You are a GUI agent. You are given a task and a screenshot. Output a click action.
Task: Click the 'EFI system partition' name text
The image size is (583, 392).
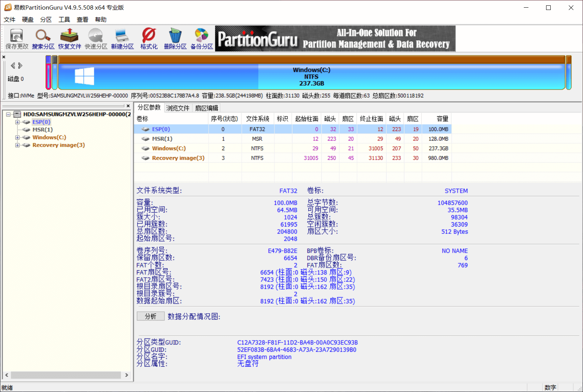pos(264,357)
